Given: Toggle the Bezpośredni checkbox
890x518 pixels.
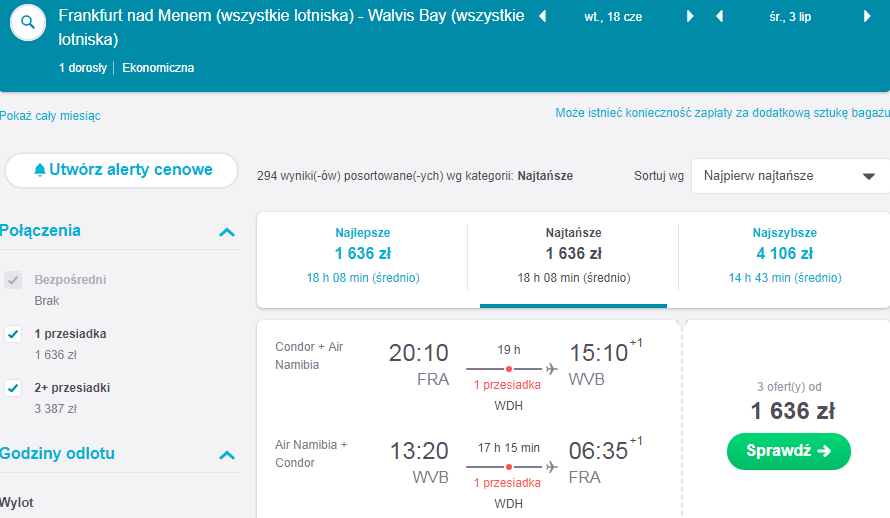Looking at the screenshot, I should tap(13, 280).
